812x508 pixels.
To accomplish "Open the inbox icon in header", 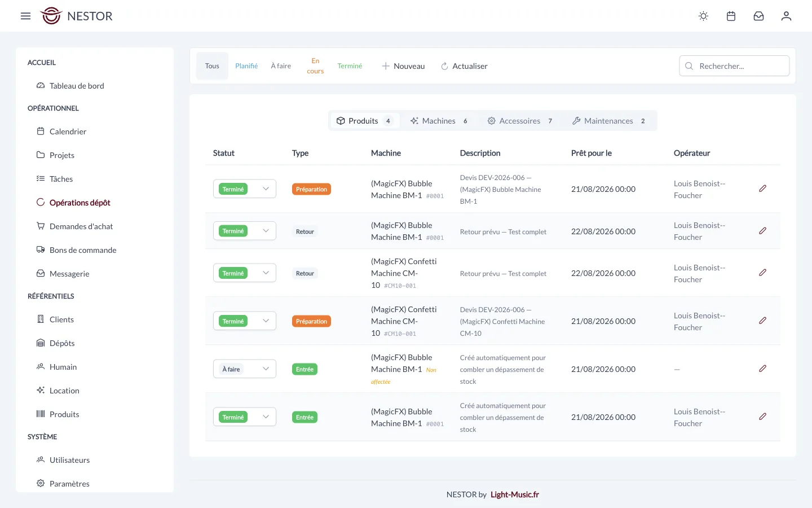I will coord(758,16).
